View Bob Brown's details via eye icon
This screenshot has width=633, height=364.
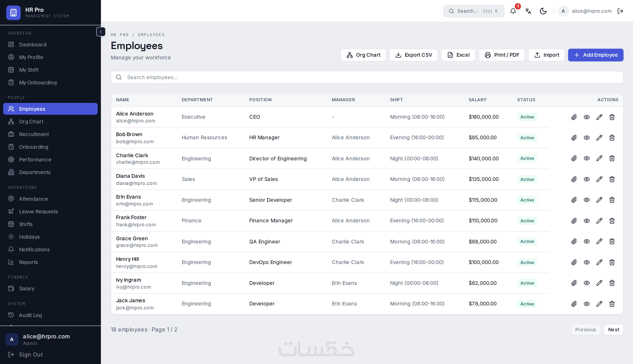[x=587, y=138]
